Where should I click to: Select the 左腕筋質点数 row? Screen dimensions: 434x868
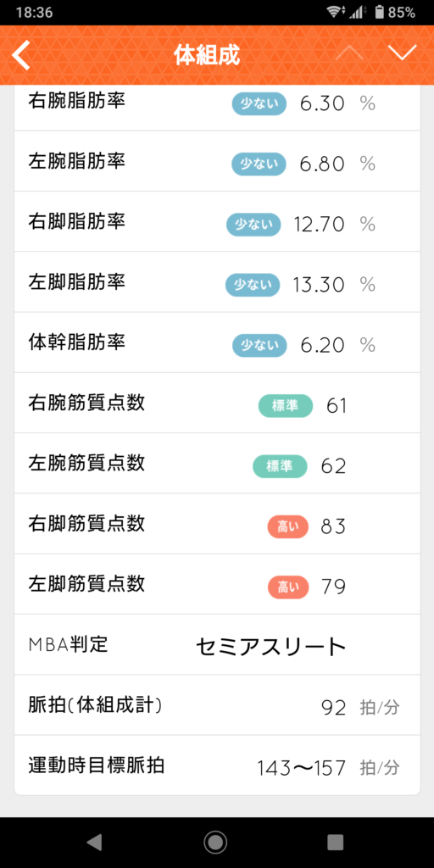coord(217,464)
